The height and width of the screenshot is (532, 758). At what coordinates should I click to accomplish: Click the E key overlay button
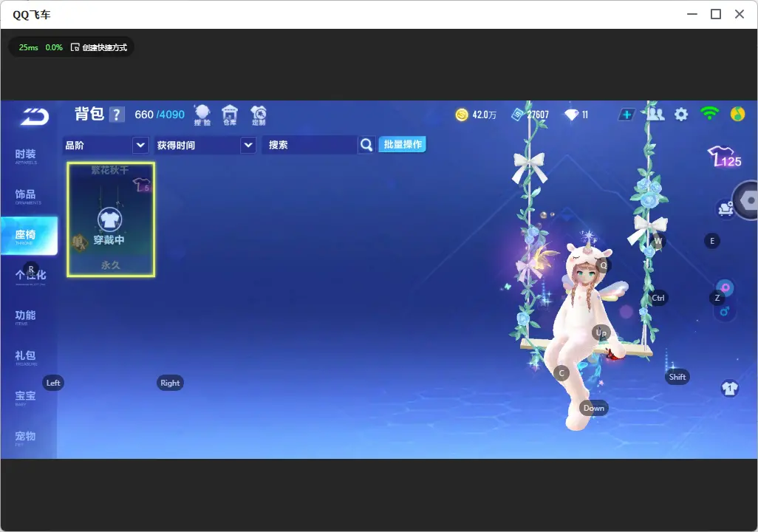[x=712, y=241]
